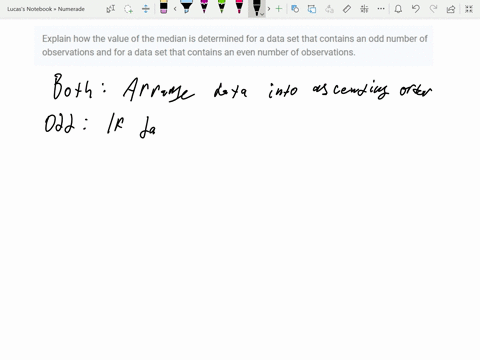Viewport: 480px width, 360px height.
Task: Select the text/object selection tool
Action: 111,9
